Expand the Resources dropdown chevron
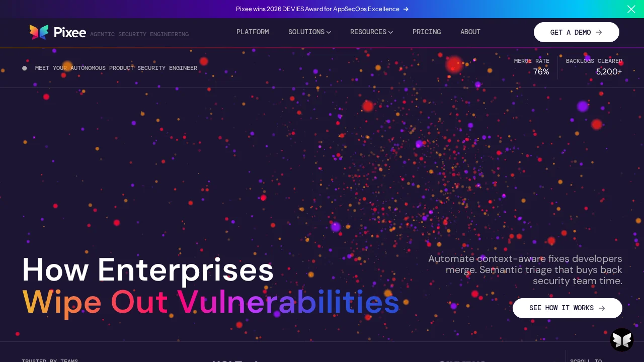Image resolution: width=644 pixels, height=362 pixels. coord(390,32)
